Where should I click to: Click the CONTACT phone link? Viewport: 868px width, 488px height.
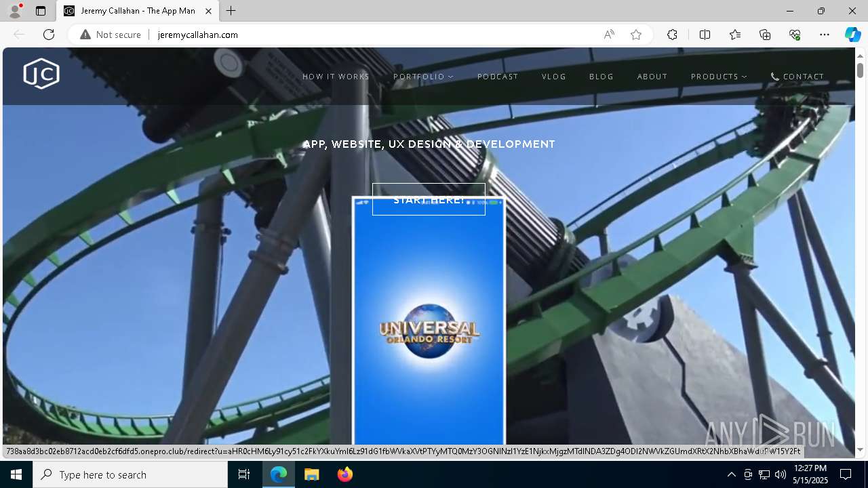(x=797, y=77)
